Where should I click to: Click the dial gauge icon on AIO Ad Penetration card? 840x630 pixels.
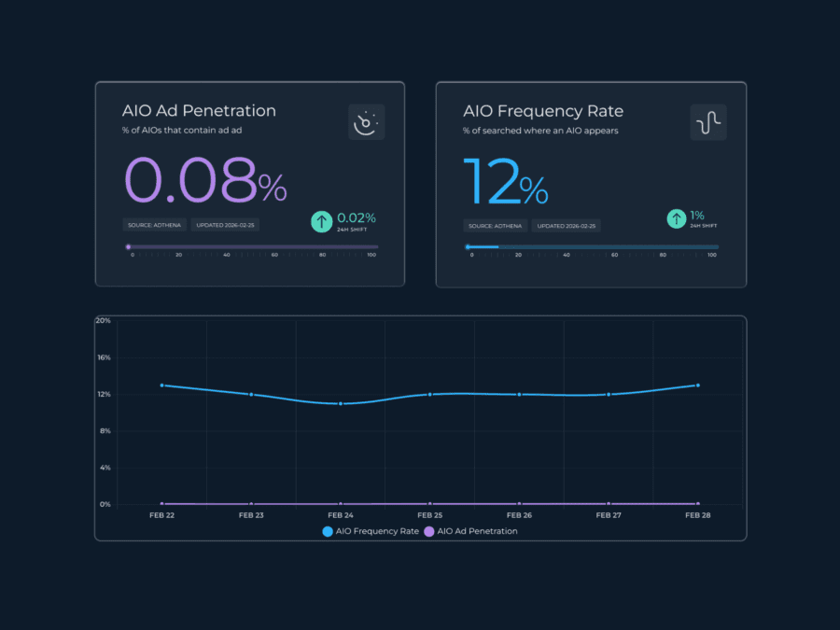point(366,122)
